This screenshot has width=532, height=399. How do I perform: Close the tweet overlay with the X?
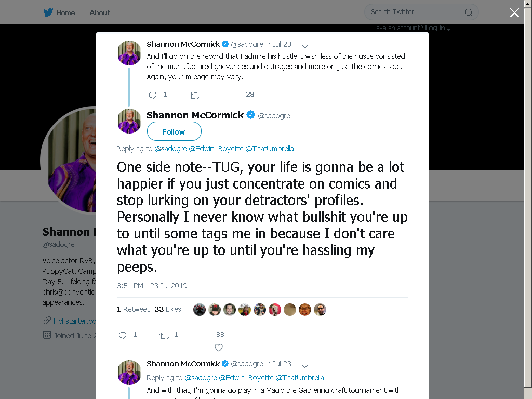point(514,12)
